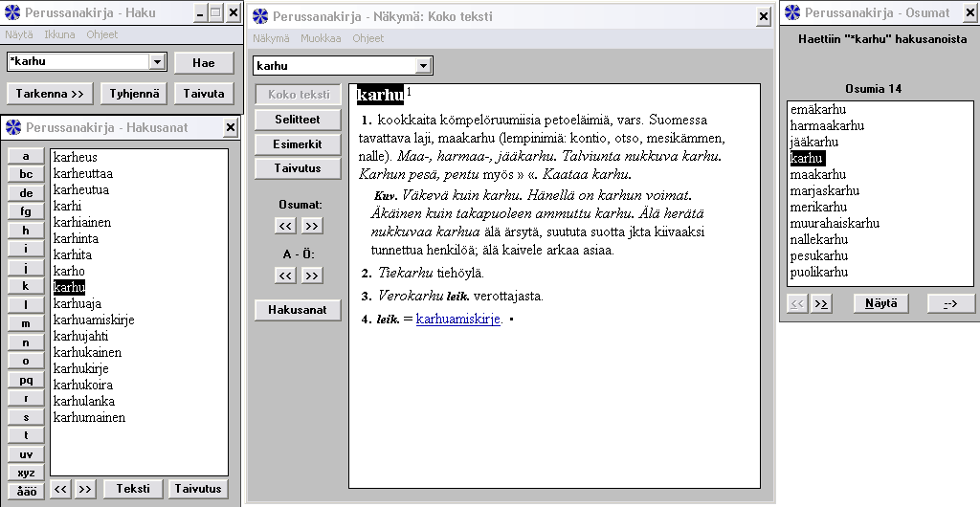Open the search term dropdown containing *karhu
This screenshot has width=980, height=507.
[x=157, y=62]
